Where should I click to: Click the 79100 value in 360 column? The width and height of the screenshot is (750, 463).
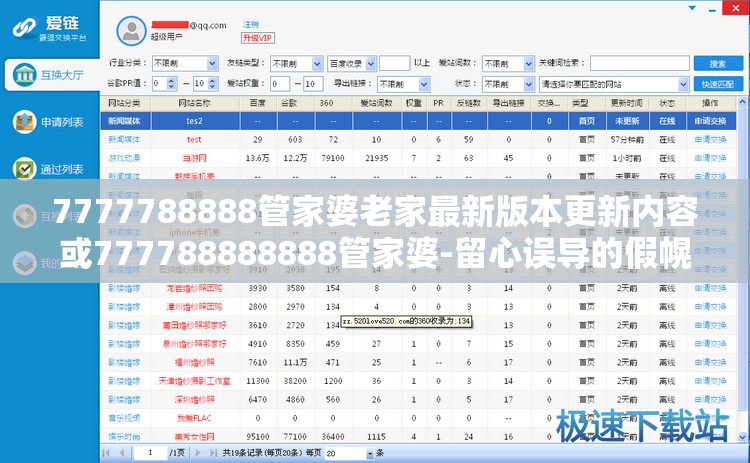coord(333,158)
